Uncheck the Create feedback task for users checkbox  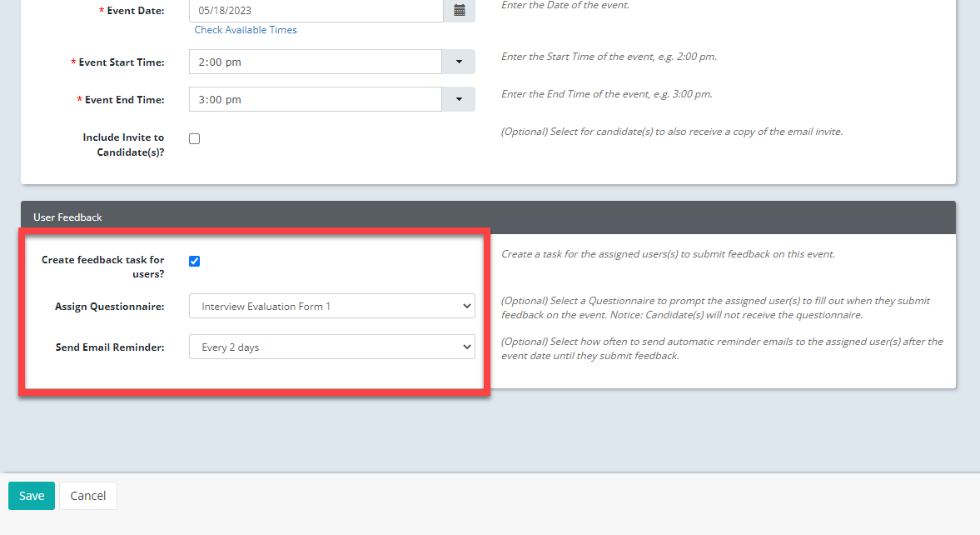(x=195, y=262)
